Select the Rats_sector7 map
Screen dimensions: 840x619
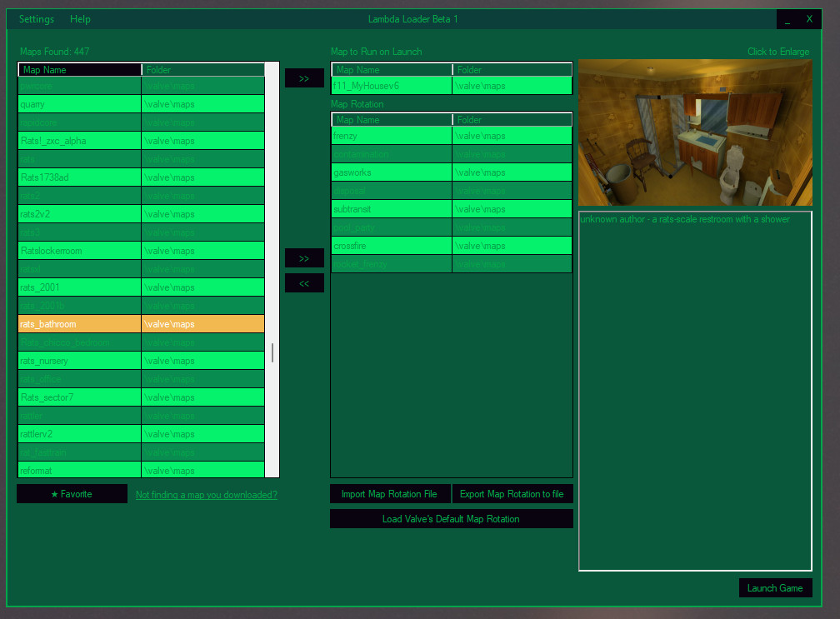[x=79, y=397]
